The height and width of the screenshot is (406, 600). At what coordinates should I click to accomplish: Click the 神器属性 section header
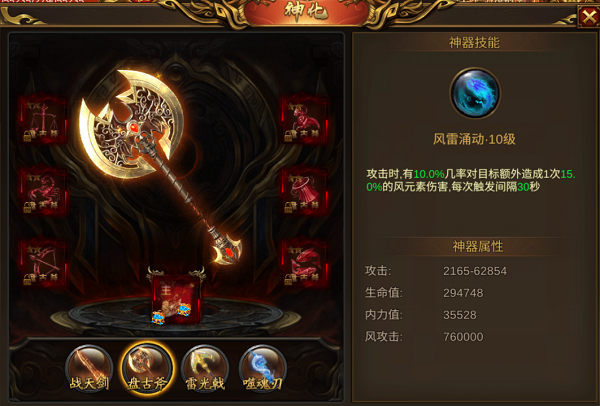click(x=478, y=246)
